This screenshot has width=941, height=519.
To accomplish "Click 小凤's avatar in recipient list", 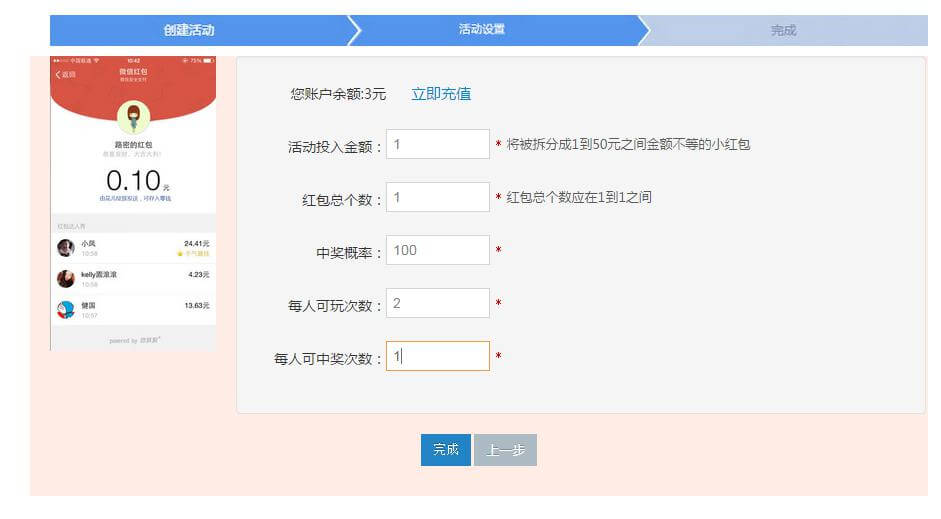I will pyautogui.click(x=66, y=247).
